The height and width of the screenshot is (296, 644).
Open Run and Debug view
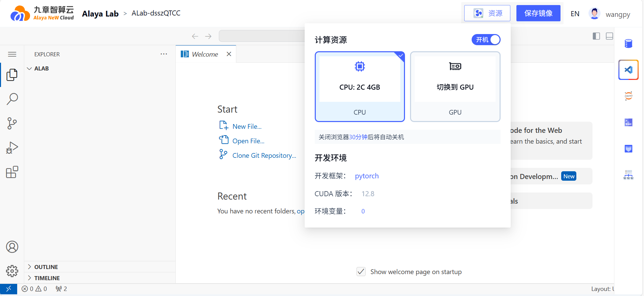[x=12, y=148]
